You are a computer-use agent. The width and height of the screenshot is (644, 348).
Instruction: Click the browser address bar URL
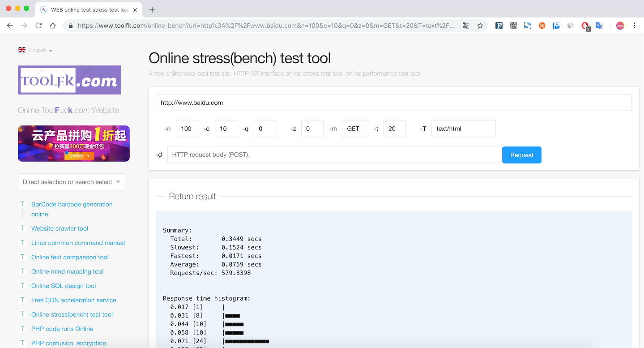click(x=266, y=26)
